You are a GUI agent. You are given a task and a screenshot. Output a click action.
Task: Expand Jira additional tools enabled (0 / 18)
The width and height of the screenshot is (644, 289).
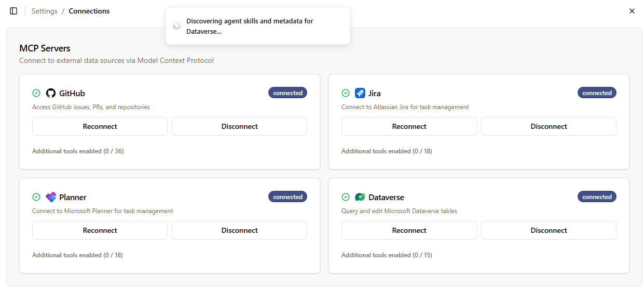(387, 151)
